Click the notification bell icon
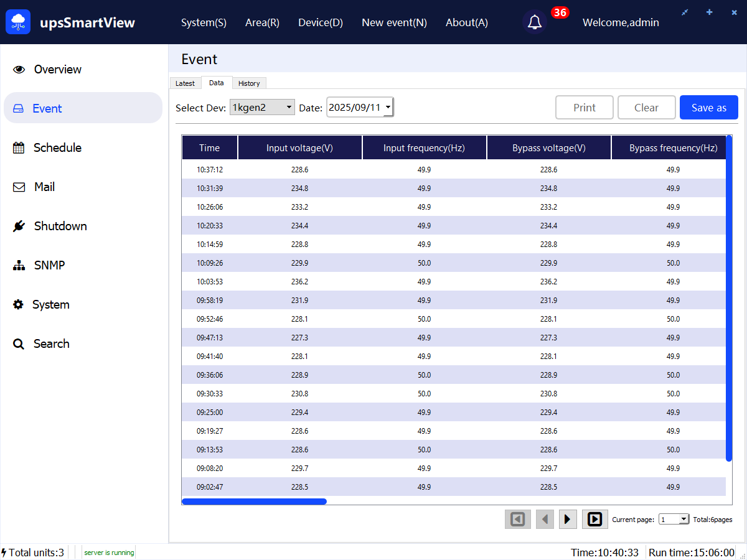The image size is (747, 560). pos(534,22)
